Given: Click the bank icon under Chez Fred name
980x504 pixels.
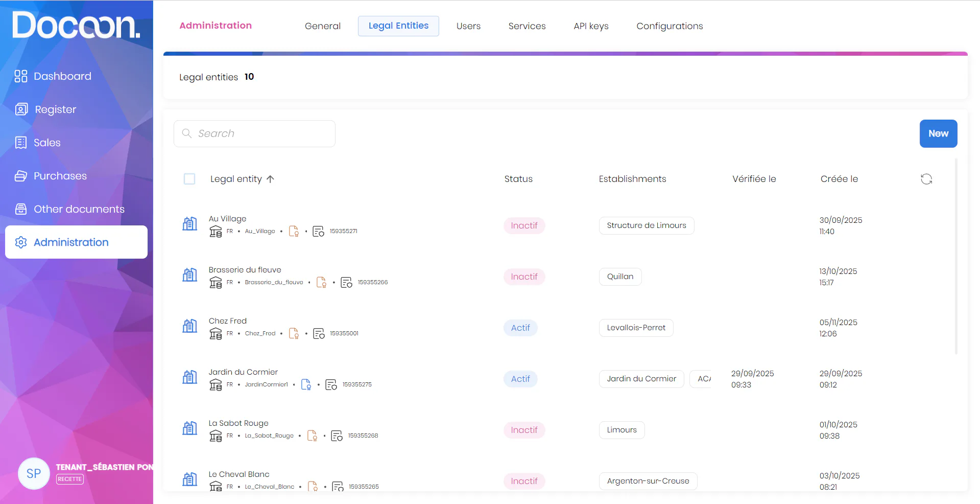Looking at the screenshot, I should pos(216,334).
